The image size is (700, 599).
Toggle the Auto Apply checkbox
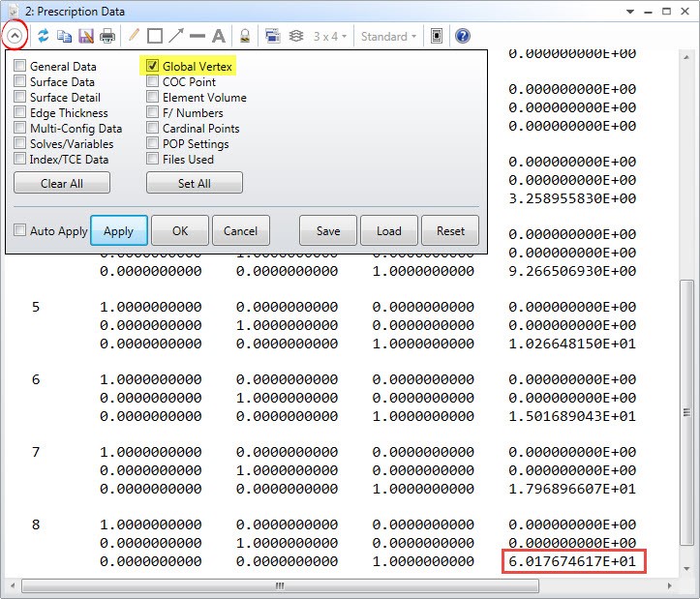click(x=19, y=230)
